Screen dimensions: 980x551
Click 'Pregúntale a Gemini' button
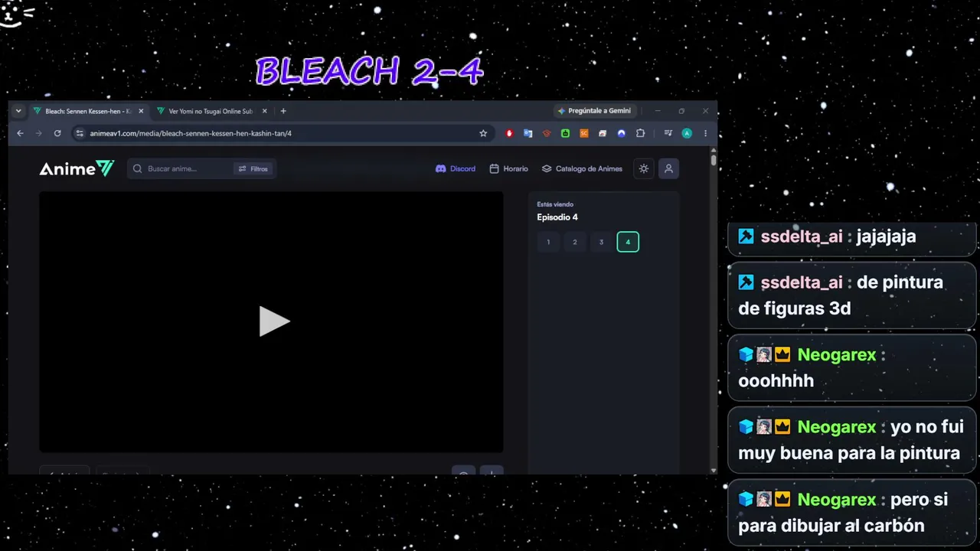(594, 111)
